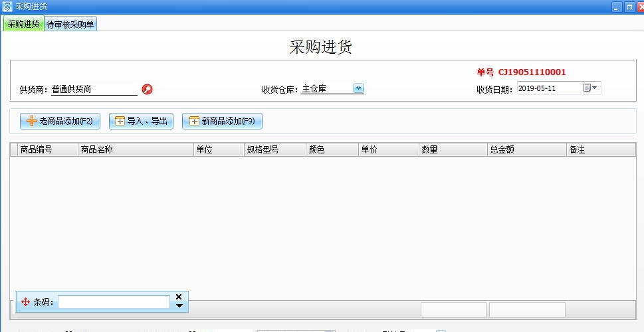Click the red 单号 CJ19051110001 text
The height and width of the screenshot is (332, 644).
(x=521, y=72)
